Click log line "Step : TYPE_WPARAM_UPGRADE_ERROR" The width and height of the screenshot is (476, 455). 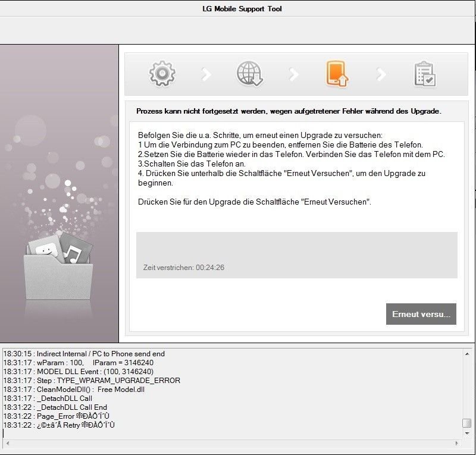92,380
